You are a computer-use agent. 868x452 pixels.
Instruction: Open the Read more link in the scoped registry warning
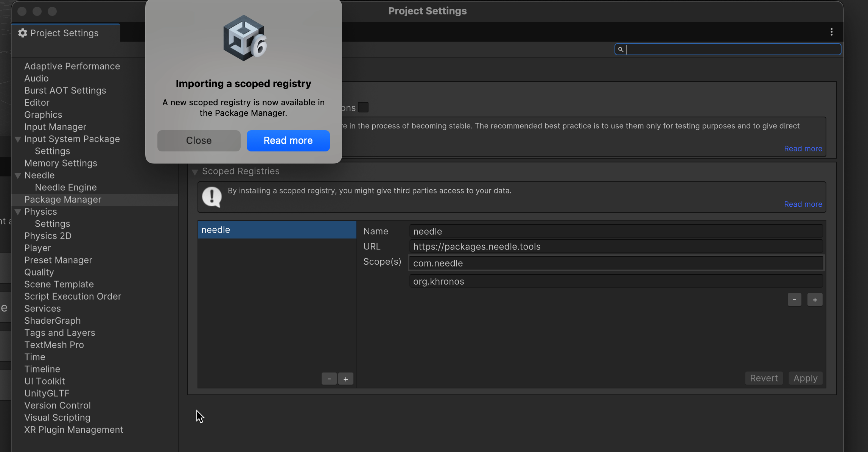click(x=803, y=204)
